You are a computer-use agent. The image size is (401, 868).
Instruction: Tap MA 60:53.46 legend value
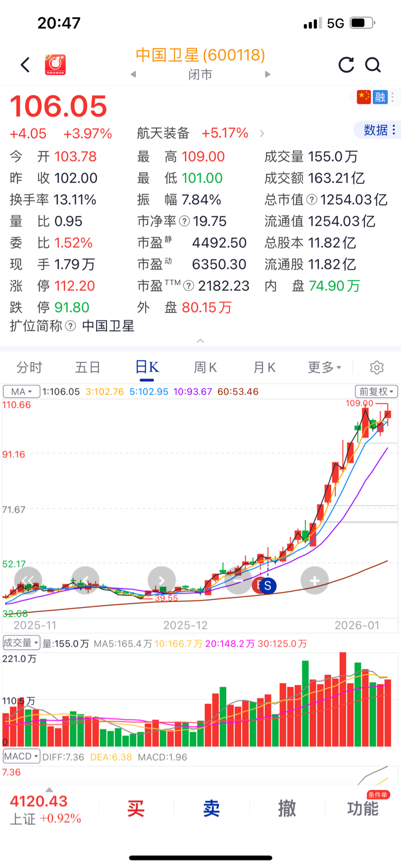click(238, 391)
